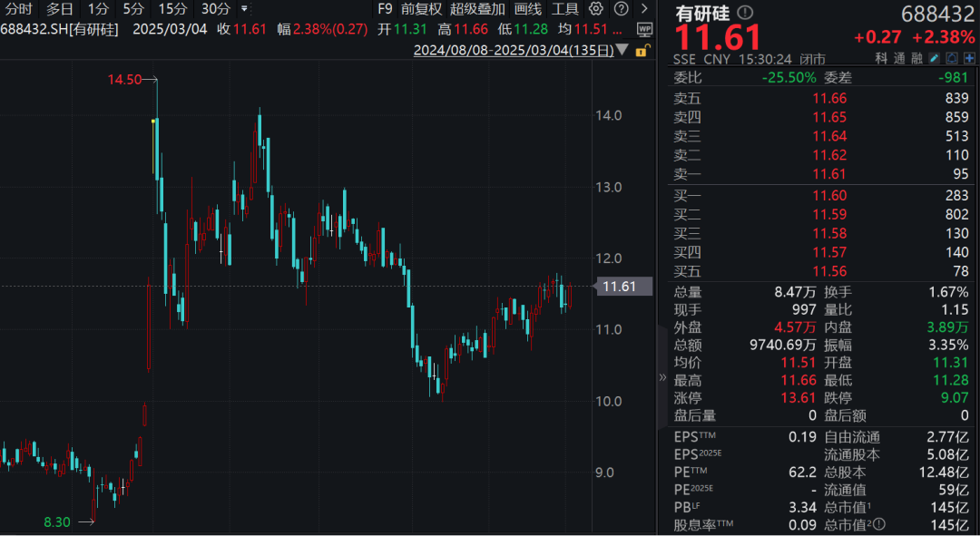Open the 工具 tools menu
Screen dimensions: 980x536
(x=564, y=9)
